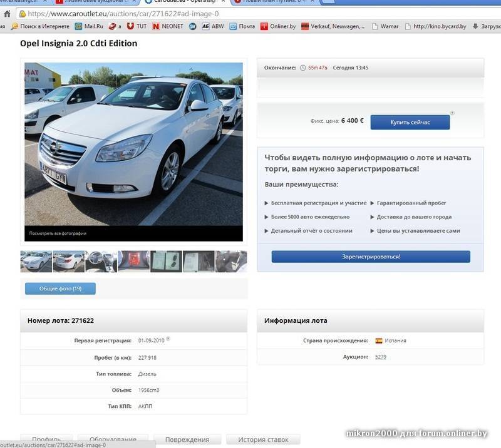Screen dimensions: 501x448
Task: Open the main white Opel Insignia photo
Action: click(133, 144)
